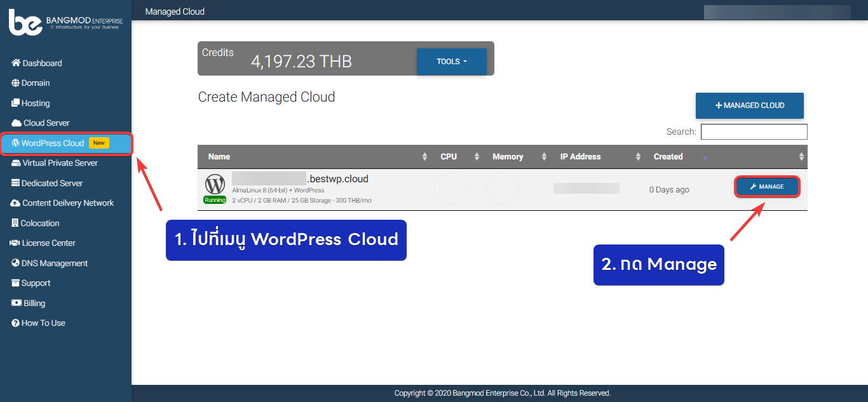This screenshot has width=868, height=402.
Task: Open the How To Use help page
Action: point(43,323)
